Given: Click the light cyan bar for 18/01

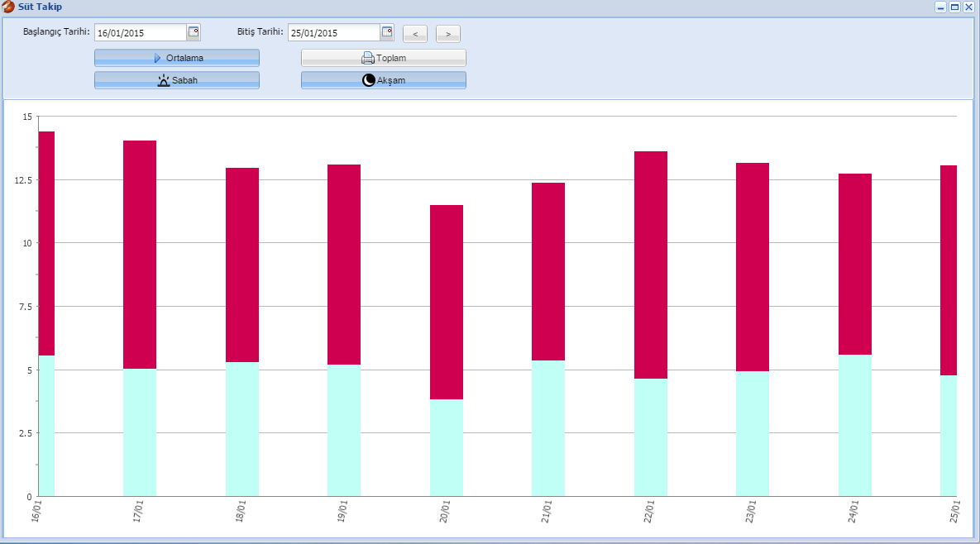Looking at the screenshot, I should pyautogui.click(x=242, y=429).
